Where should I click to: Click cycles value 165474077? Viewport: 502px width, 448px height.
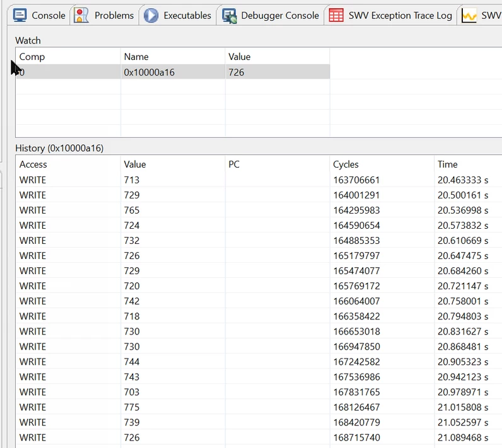pos(356,271)
